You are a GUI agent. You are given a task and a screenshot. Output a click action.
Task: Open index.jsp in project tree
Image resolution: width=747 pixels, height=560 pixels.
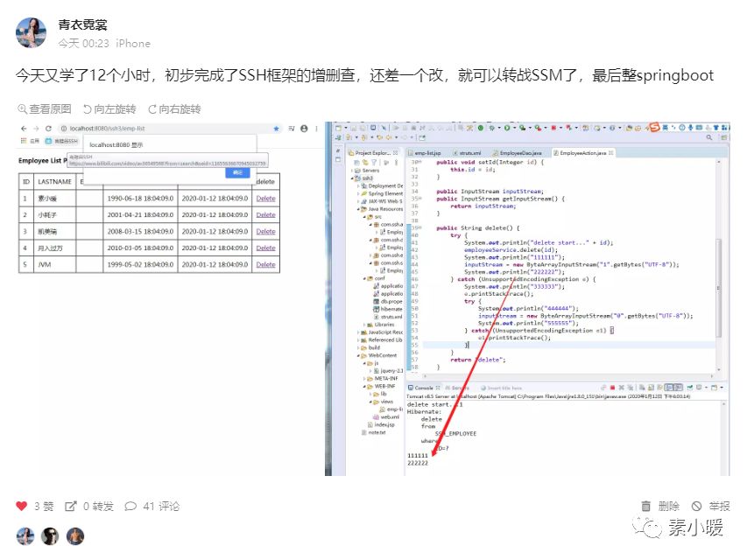coord(381,424)
